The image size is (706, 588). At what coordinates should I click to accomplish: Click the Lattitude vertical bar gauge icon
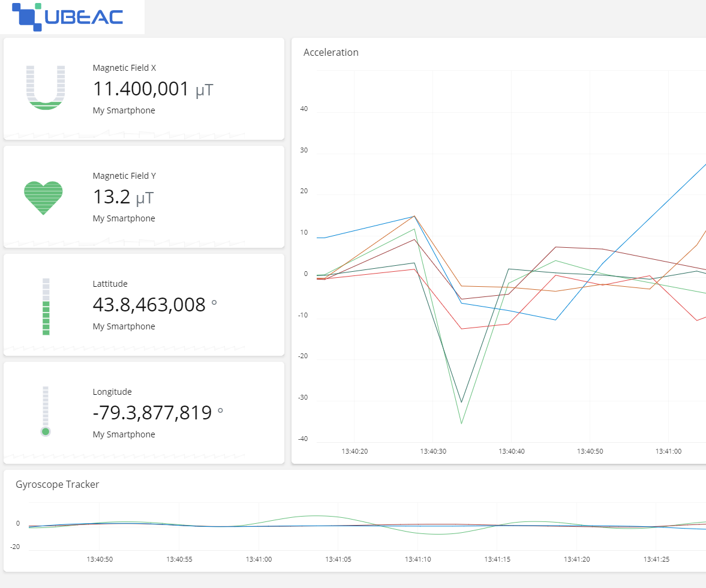(x=46, y=307)
